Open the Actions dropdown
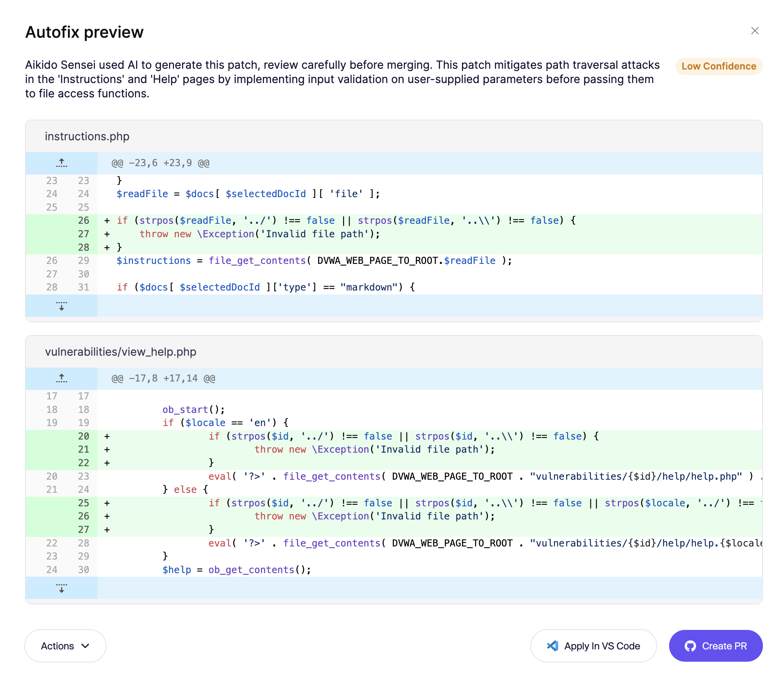The width and height of the screenshot is (784, 678). (65, 646)
